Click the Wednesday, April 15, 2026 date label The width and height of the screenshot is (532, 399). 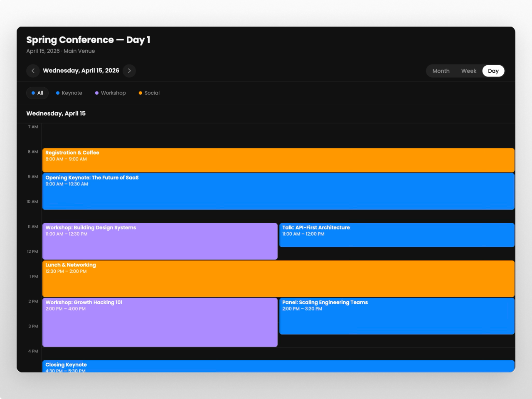(81, 71)
